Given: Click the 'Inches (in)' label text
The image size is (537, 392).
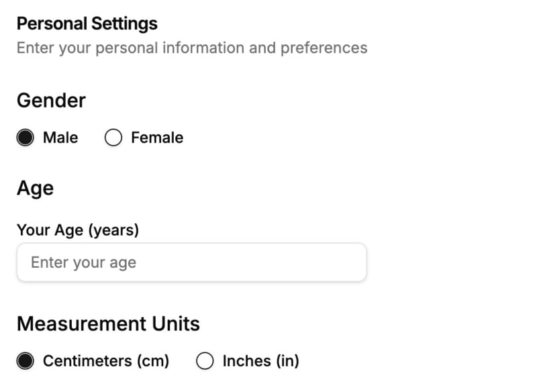Looking at the screenshot, I should click(260, 361).
